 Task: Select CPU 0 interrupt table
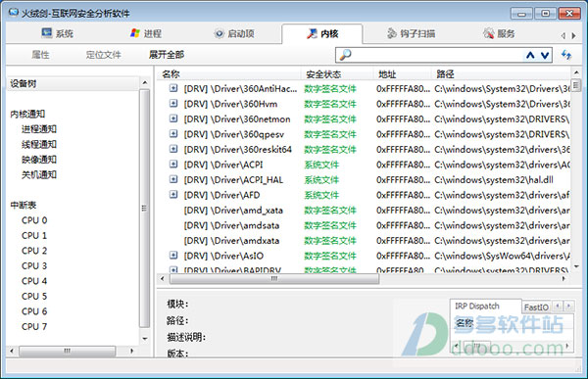[34, 220]
